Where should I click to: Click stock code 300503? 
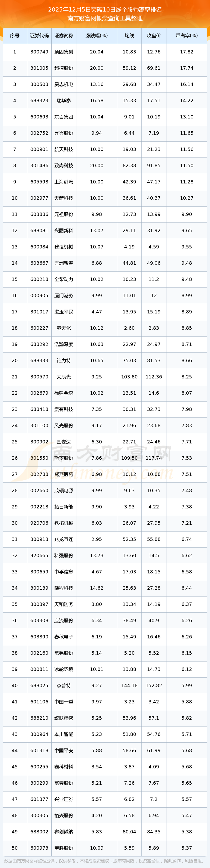point(39,84)
